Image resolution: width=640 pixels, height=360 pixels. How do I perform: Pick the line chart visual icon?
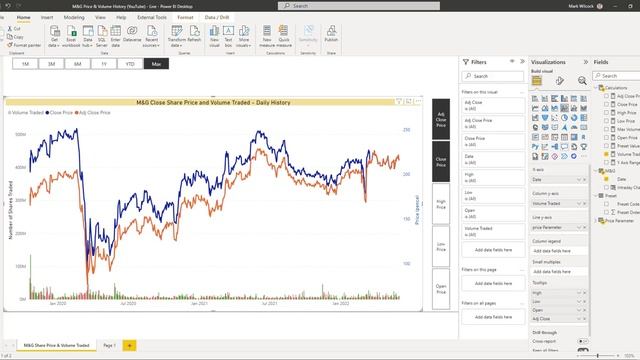535,108
